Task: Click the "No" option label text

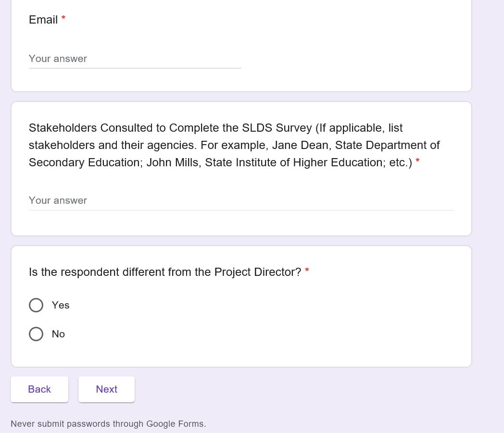Action: click(x=58, y=334)
